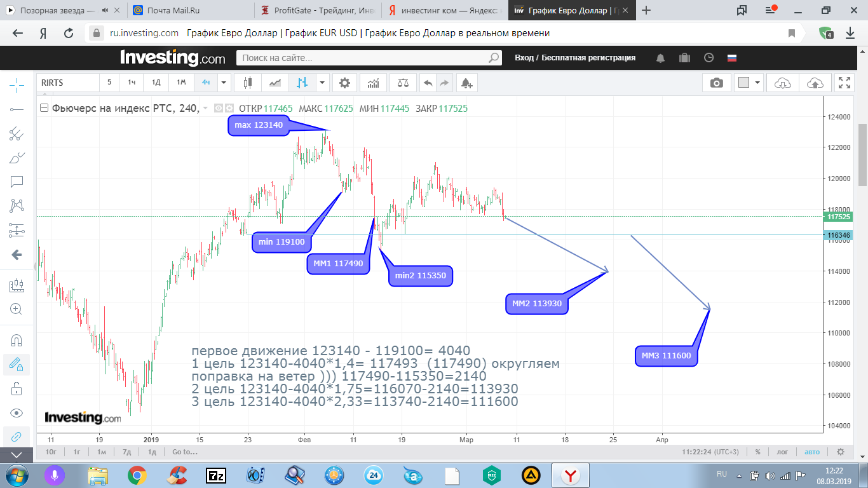Image resolution: width=868 pixels, height=488 pixels.
Task: Select the brush drawing tool
Action: 17,158
